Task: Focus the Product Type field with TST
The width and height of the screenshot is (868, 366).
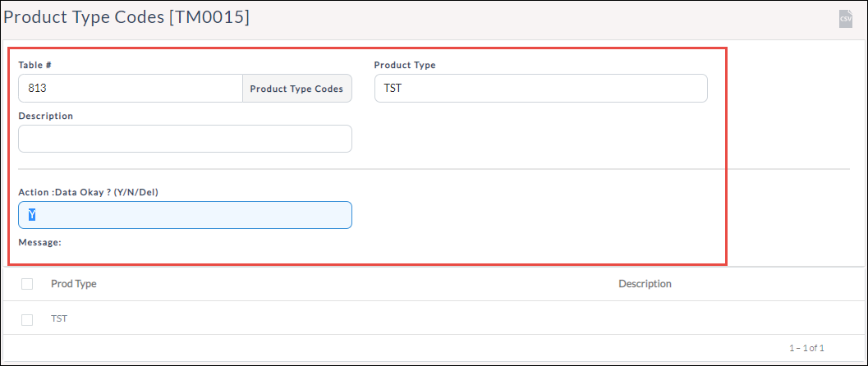Action: click(540, 89)
